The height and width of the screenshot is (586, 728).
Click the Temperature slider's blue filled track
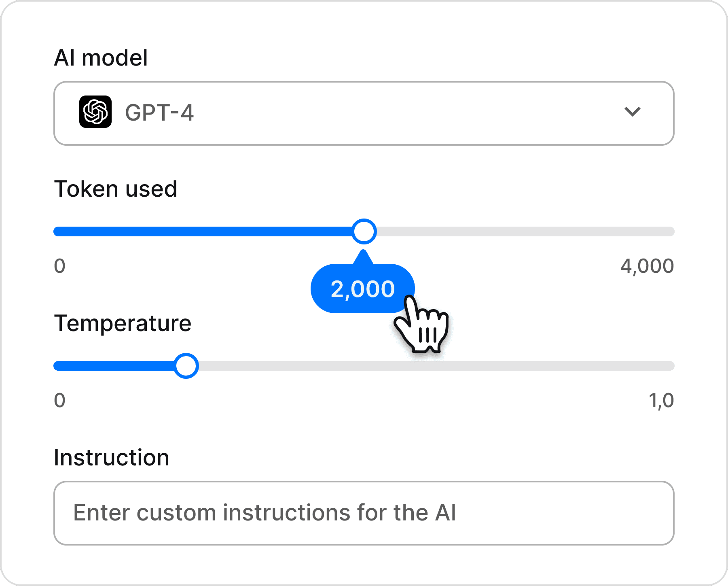(x=114, y=366)
